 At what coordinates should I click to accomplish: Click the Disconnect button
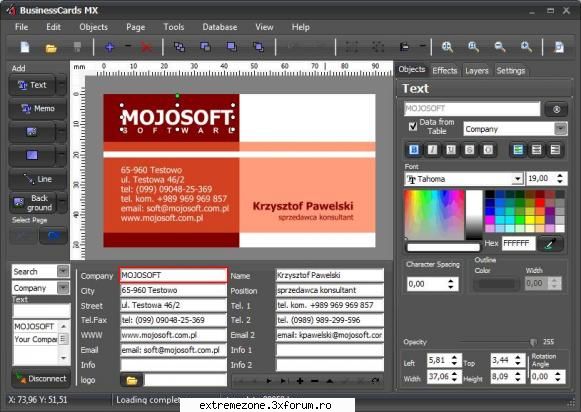tap(41, 379)
